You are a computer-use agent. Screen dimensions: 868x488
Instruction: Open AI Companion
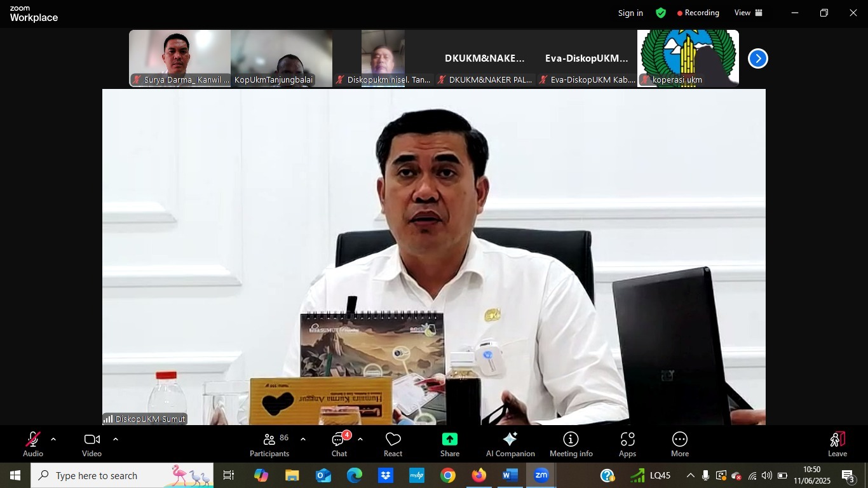[x=510, y=444]
